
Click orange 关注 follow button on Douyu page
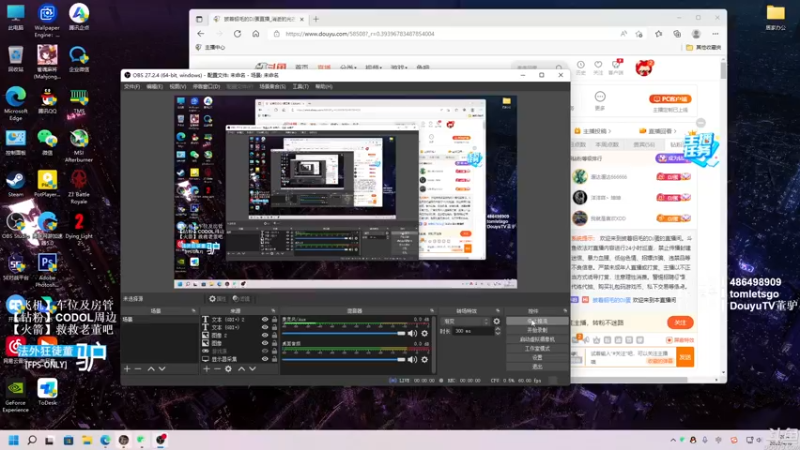(x=680, y=322)
